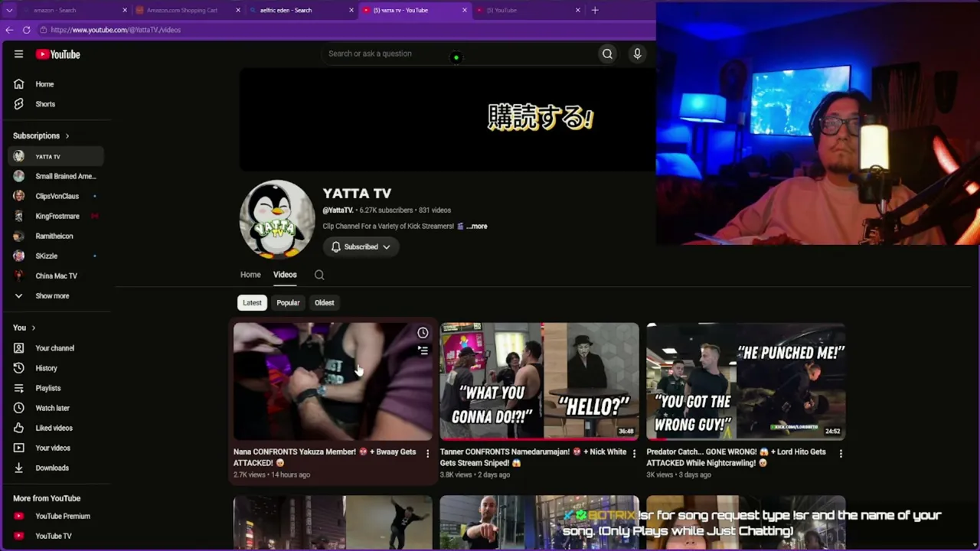Viewport: 980px width, 551px height.
Task: Expand the You section header
Action: [24, 328]
